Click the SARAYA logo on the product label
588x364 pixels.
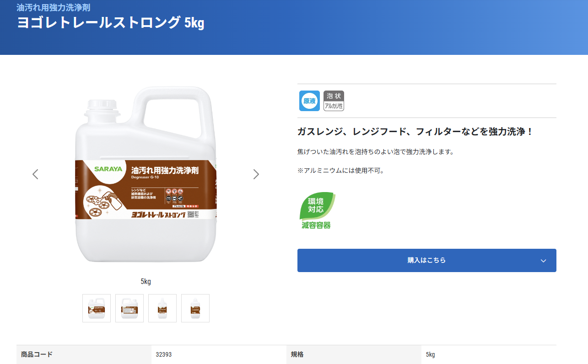point(108,169)
